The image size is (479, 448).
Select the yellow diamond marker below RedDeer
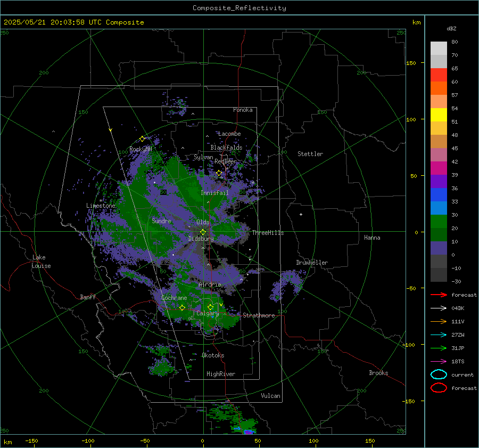pos(219,173)
